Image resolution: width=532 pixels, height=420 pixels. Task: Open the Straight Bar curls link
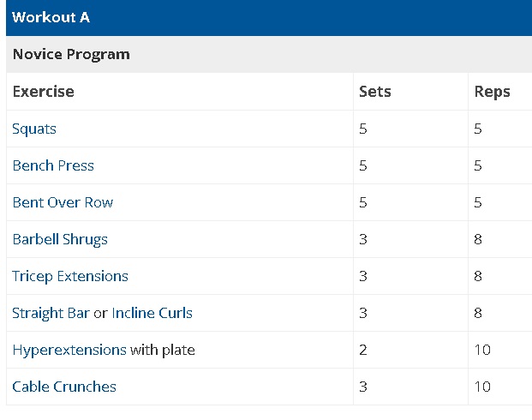(51, 313)
